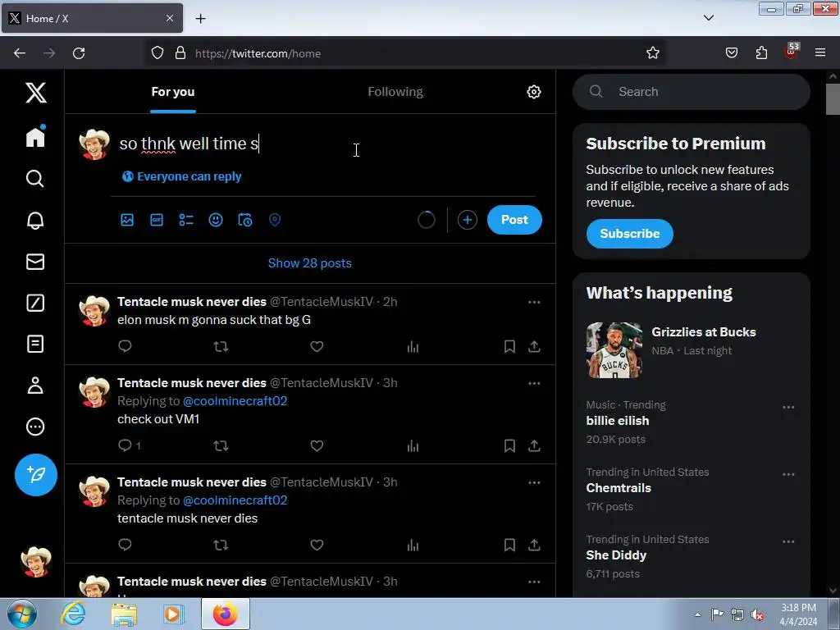
Task: Open Lists icon in sidebar
Action: pos(35,344)
